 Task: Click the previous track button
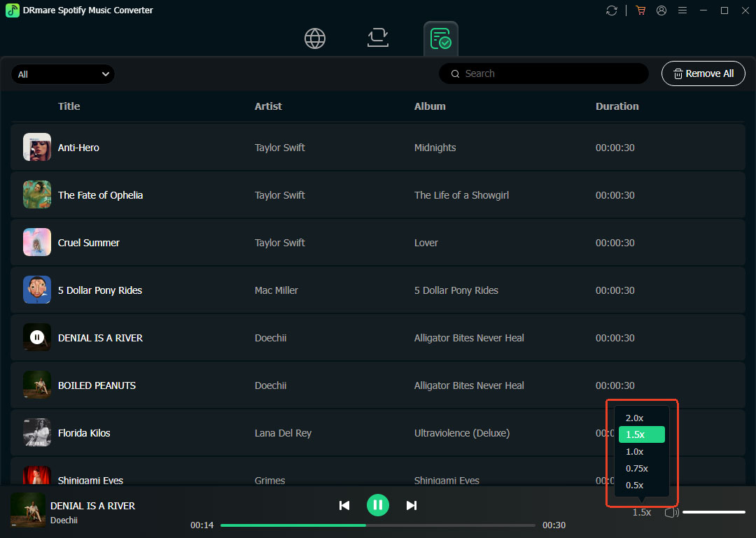coord(344,505)
